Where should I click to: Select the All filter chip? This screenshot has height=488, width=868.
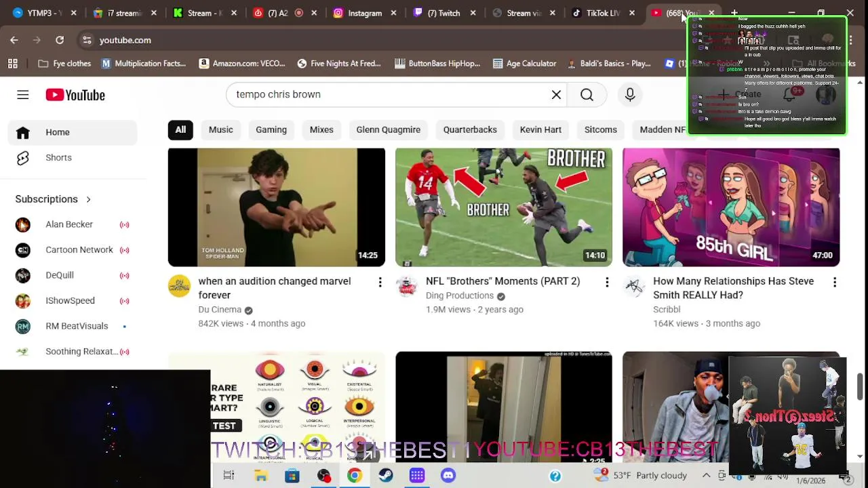[x=180, y=129]
